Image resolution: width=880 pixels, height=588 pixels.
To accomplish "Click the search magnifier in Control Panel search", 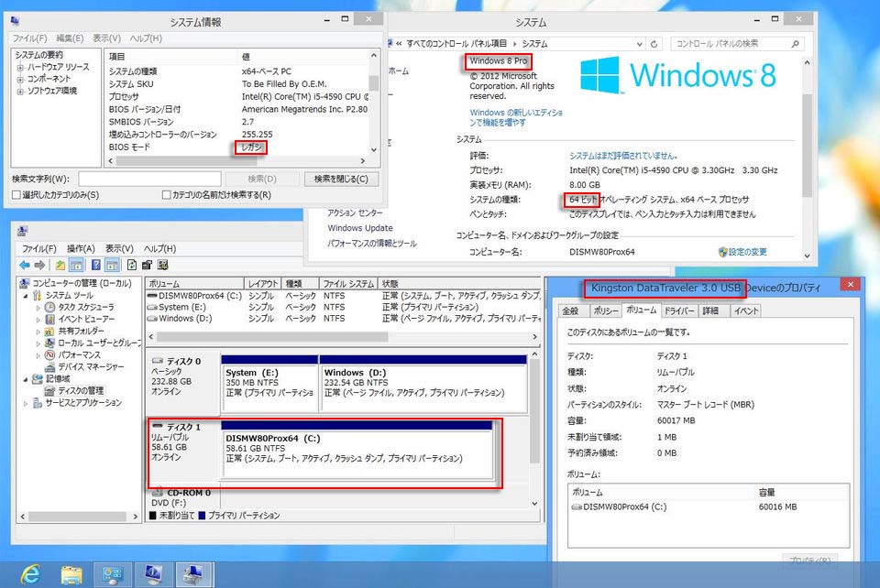I will [795, 44].
